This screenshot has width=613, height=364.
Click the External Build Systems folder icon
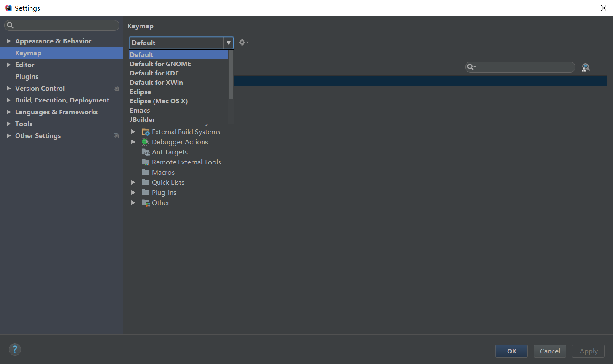[146, 132]
